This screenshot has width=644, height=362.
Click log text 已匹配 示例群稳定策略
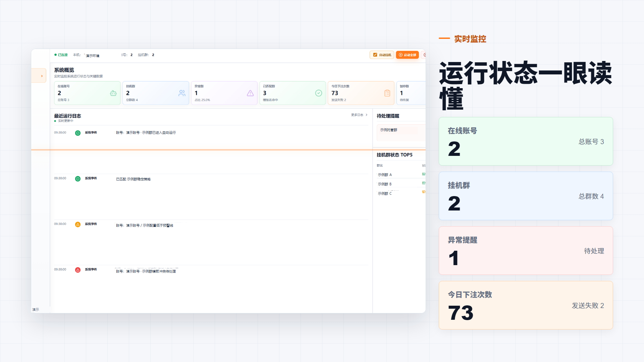point(133,179)
